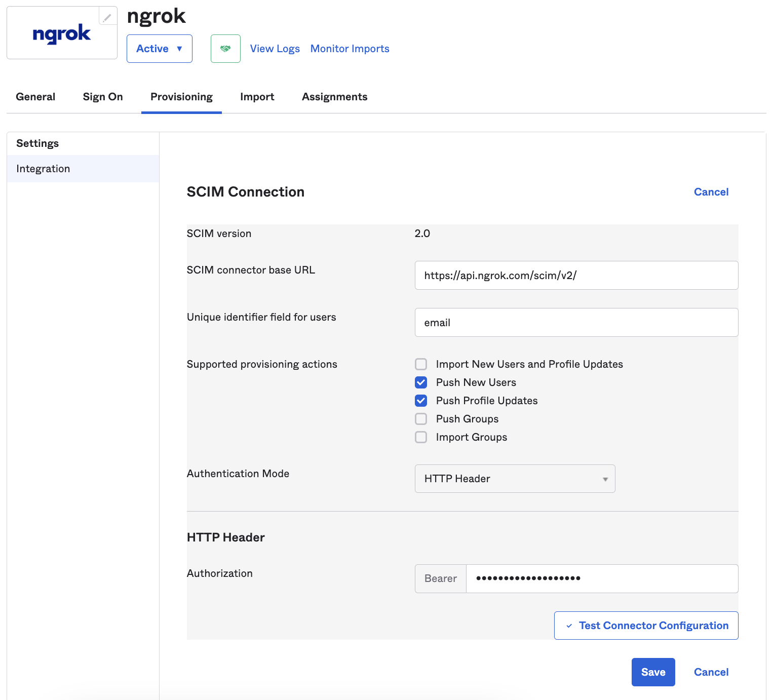Click the SCIM connector base URL field
This screenshot has width=774, height=700.
tap(576, 275)
